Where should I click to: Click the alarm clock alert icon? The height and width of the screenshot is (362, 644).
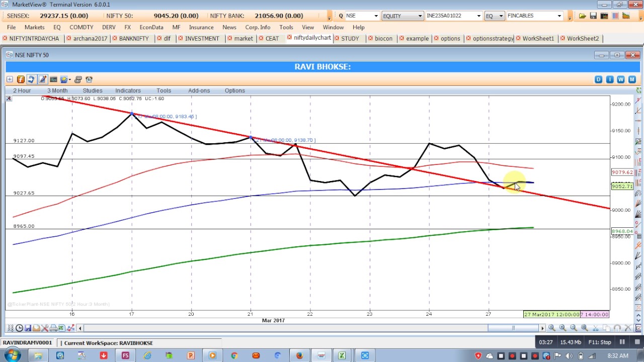click(x=89, y=79)
